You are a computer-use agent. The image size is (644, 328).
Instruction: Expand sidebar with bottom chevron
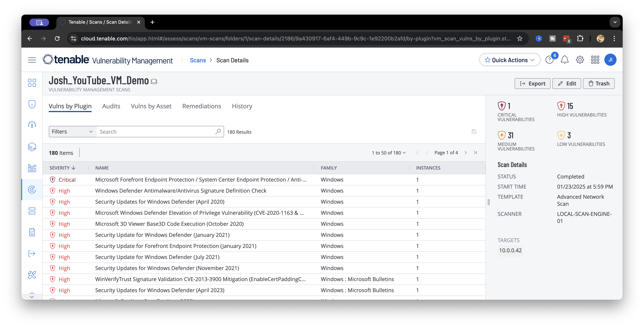(x=32, y=297)
